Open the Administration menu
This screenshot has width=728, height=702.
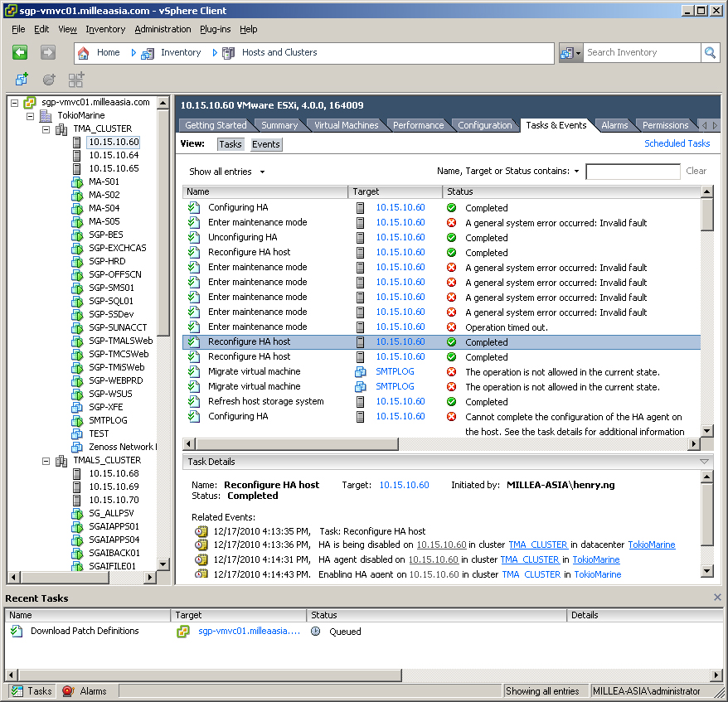pyautogui.click(x=163, y=29)
